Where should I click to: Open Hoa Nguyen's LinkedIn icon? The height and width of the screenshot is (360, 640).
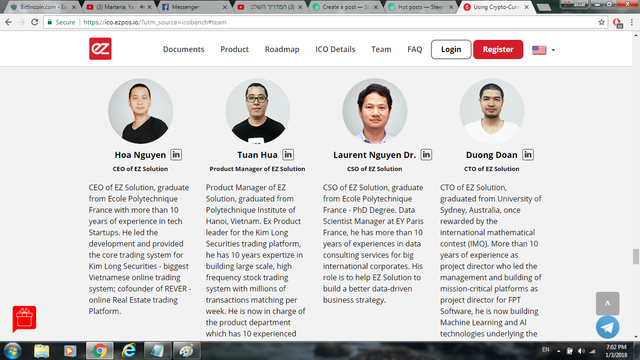[176, 155]
